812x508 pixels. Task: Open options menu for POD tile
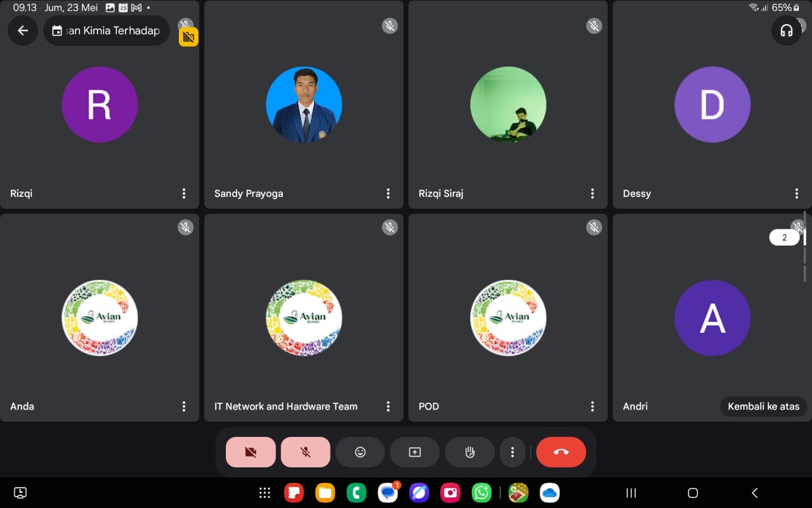(593, 406)
